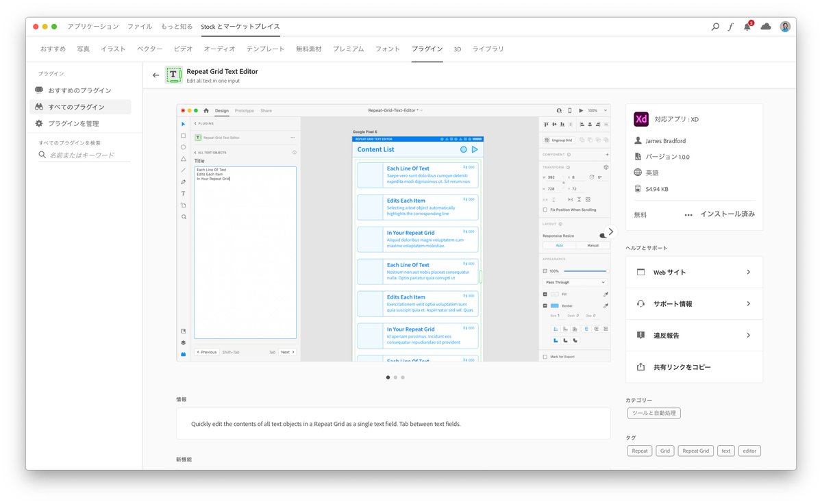Click the Repeat Grid Text Editor title

click(x=222, y=71)
